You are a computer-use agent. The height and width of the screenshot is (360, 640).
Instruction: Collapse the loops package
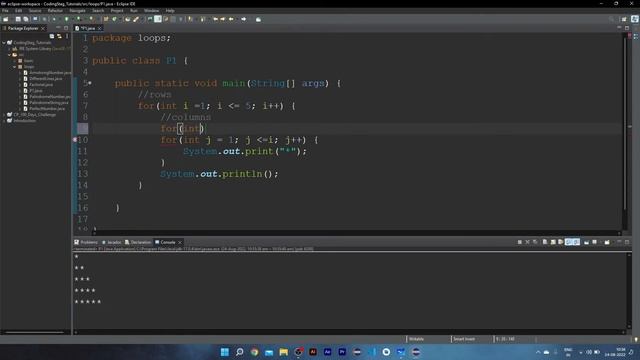pyautogui.click(x=15, y=67)
